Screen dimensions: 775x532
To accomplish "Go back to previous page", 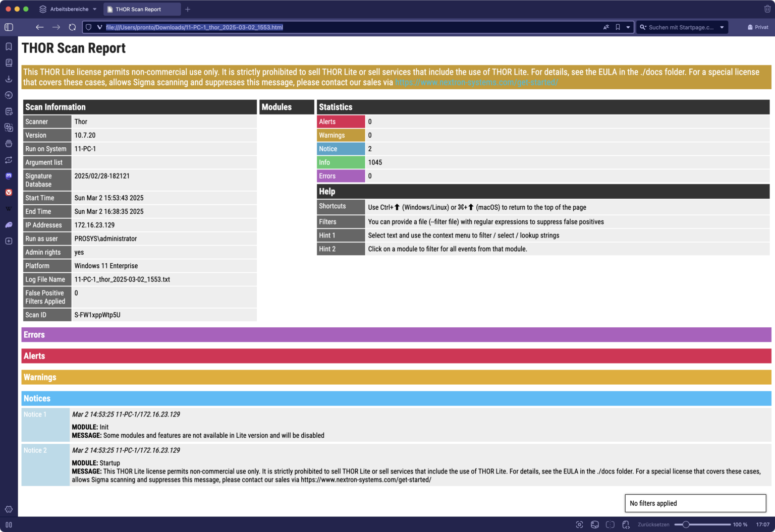I will 39,27.
